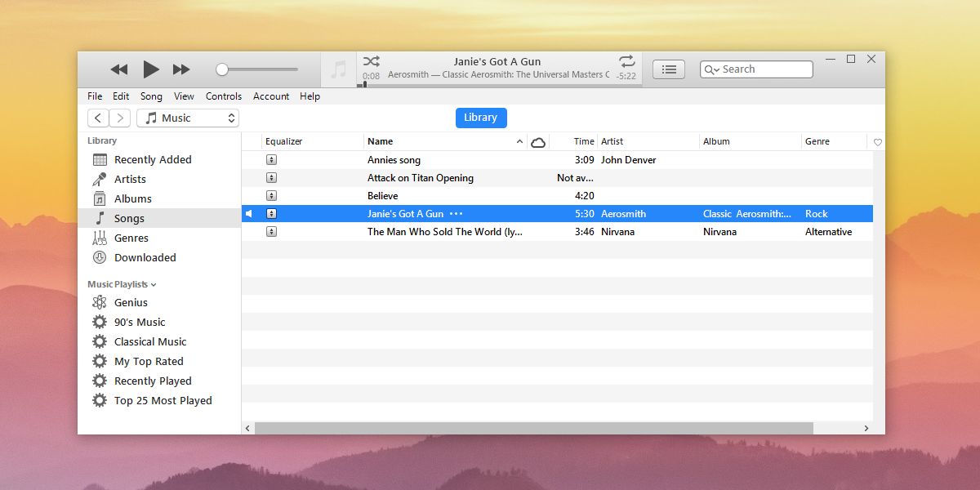Click the volume slider knob
Image resolution: width=980 pixels, height=490 pixels.
[x=221, y=69]
